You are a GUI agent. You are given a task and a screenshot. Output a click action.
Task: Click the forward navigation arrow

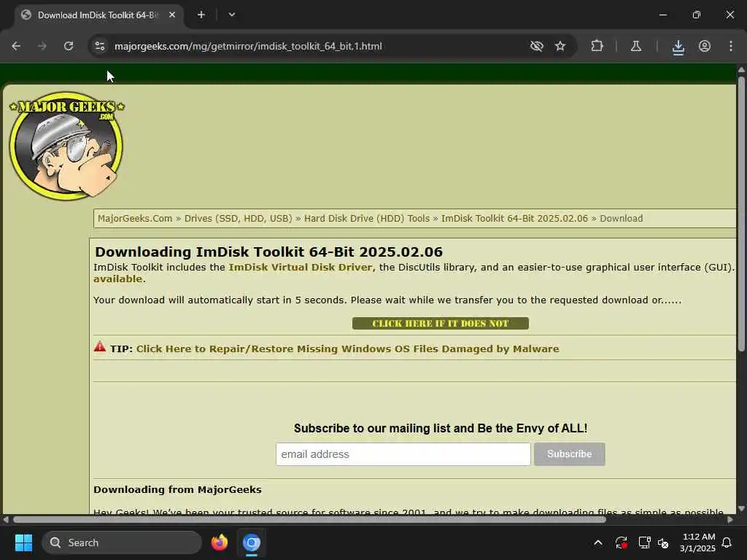pos(42,46)
